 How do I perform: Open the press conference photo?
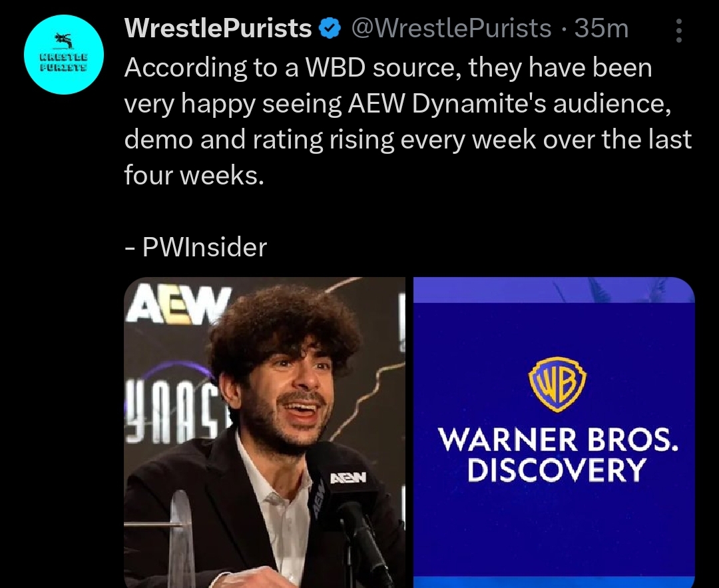click(264, 433)
